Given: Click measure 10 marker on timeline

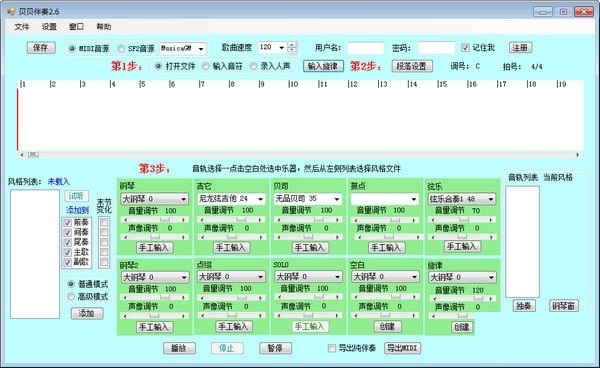Looking at the screenshot, I should pyautogui.click(x=293, y=84).
